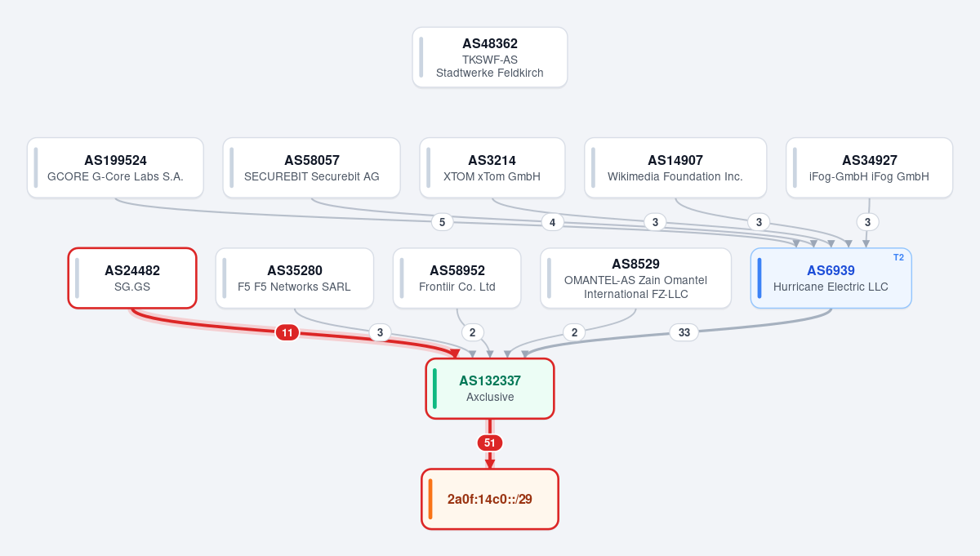Image resolution: width=980 pixels, height=556 pixels.
Task: Select the AS58952 Frontiir Co. Ltd node
Action: pyautogui.click(x=457, y=278)
